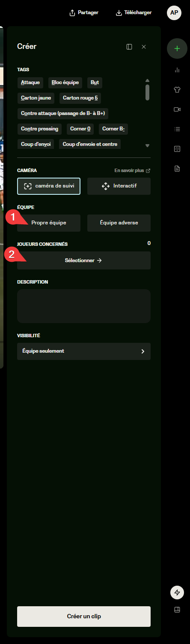Viewport: 190px width, 644px height.
Task: Expand the Équipe seulement visibility selector
Action: 84,351
